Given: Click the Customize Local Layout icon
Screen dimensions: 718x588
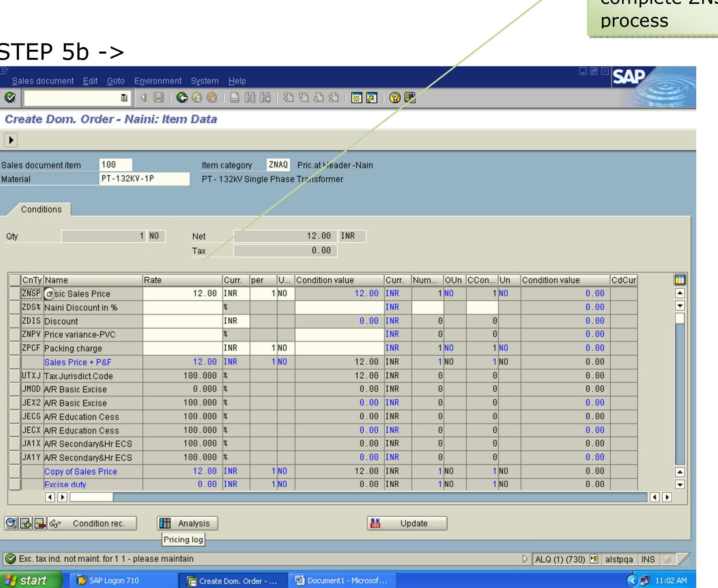Looking at the screenshot, I should pos(410,98).
